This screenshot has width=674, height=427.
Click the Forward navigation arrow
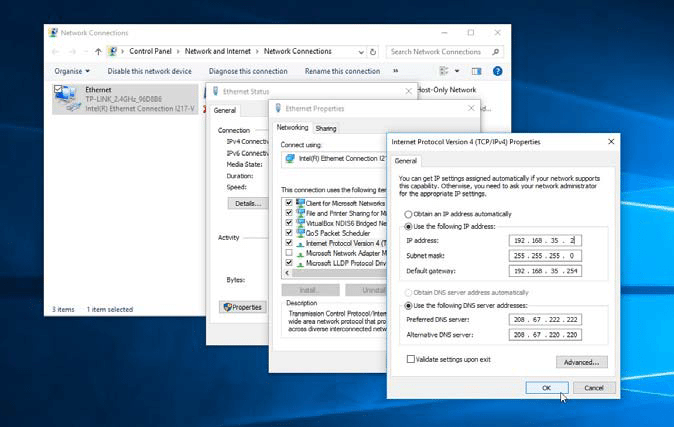coord(72,52)
